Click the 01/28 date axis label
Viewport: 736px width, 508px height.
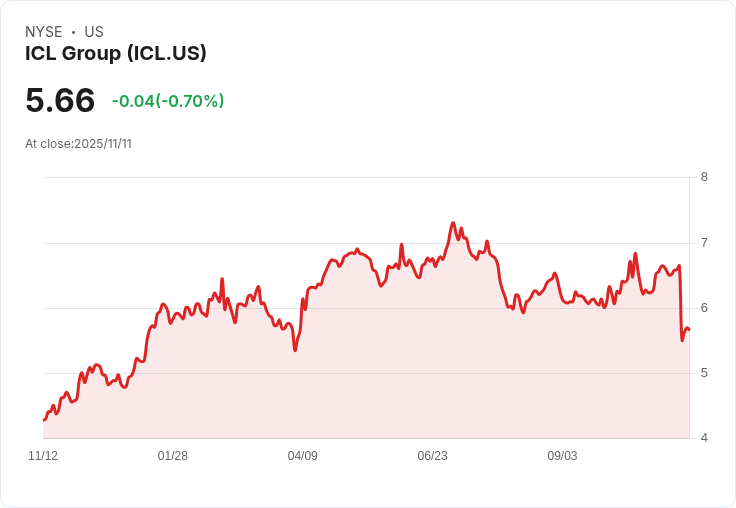(173, 456)
